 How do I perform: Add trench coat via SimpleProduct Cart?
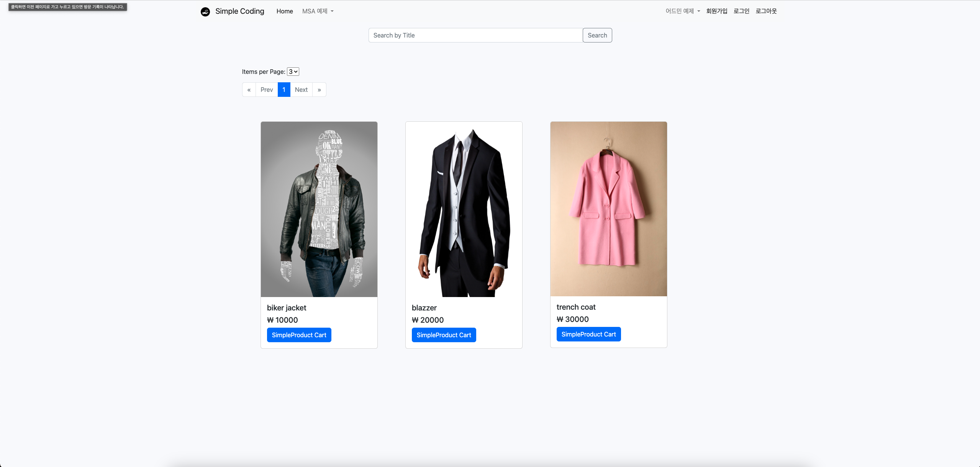[588, 334]
